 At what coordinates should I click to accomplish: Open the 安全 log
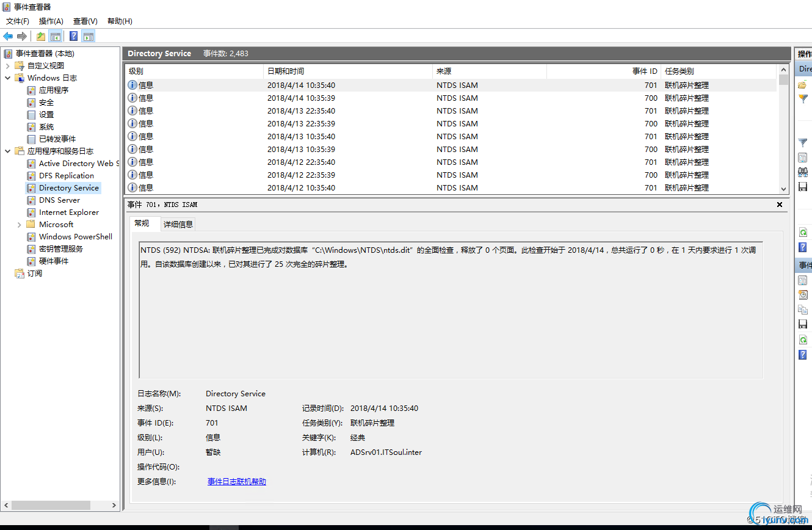tap(46, 102)
